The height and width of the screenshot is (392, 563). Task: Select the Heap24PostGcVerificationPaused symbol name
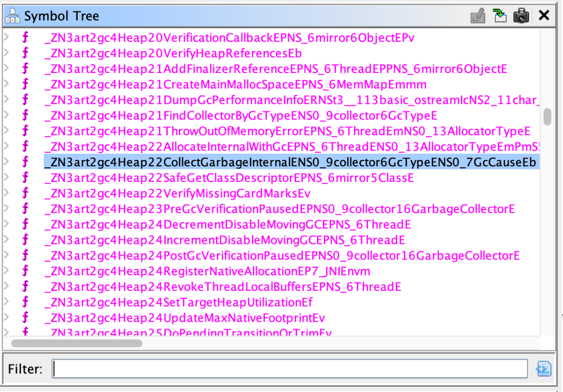[282, 255]
